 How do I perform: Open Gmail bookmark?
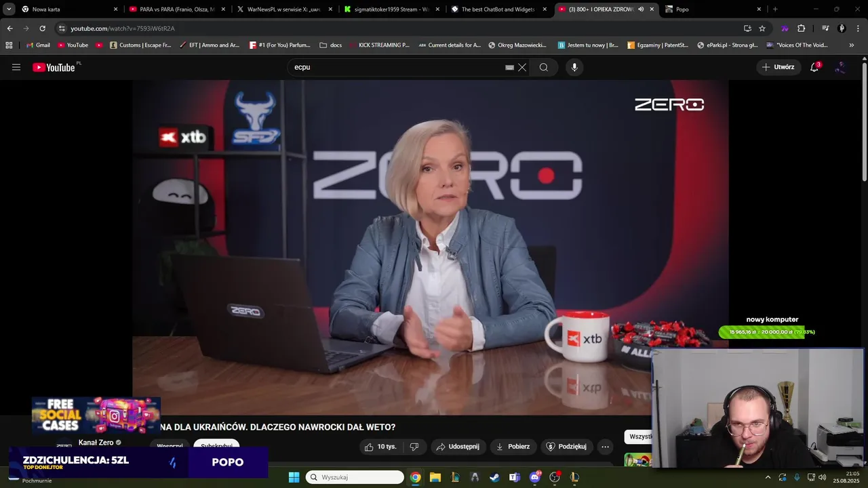click(x=38, y=45)
